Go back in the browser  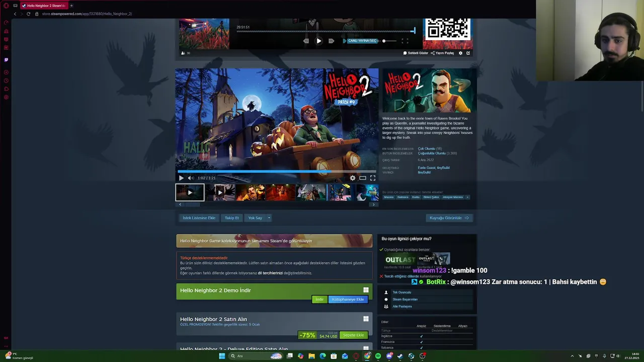[x=15, y=14]
